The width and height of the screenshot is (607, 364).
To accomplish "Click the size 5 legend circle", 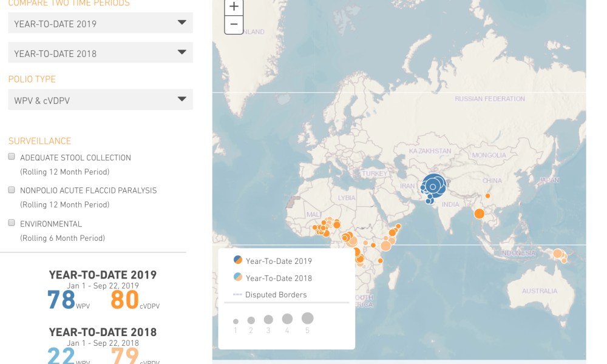I will [307, 318].
